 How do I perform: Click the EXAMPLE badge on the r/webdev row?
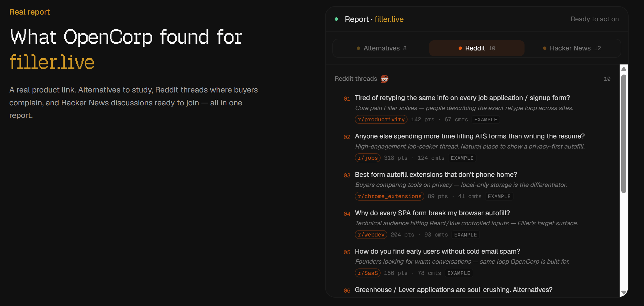pos(465,235)
